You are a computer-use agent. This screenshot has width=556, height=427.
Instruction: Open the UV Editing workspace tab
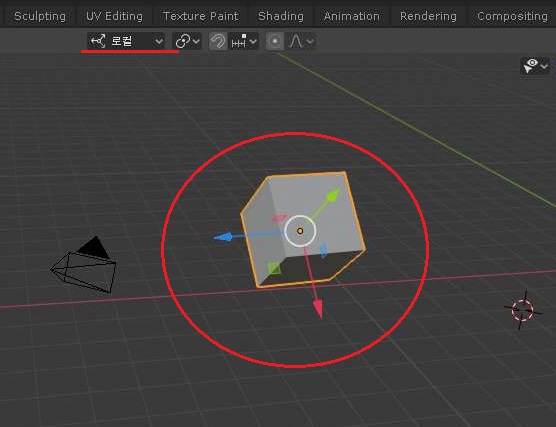point(114,16)
